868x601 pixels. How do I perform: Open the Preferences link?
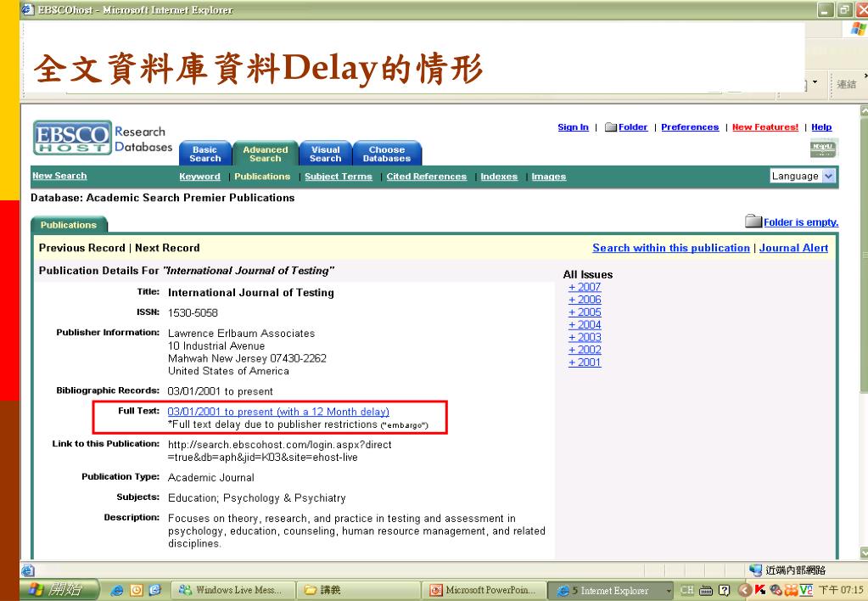click(x=690, y=126)
